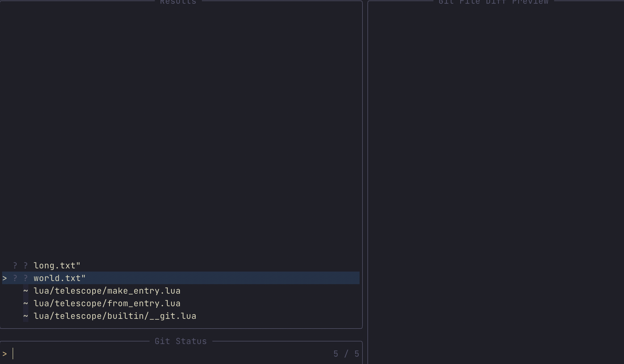Click the 5 / 5 results counter

click(347, 353)
